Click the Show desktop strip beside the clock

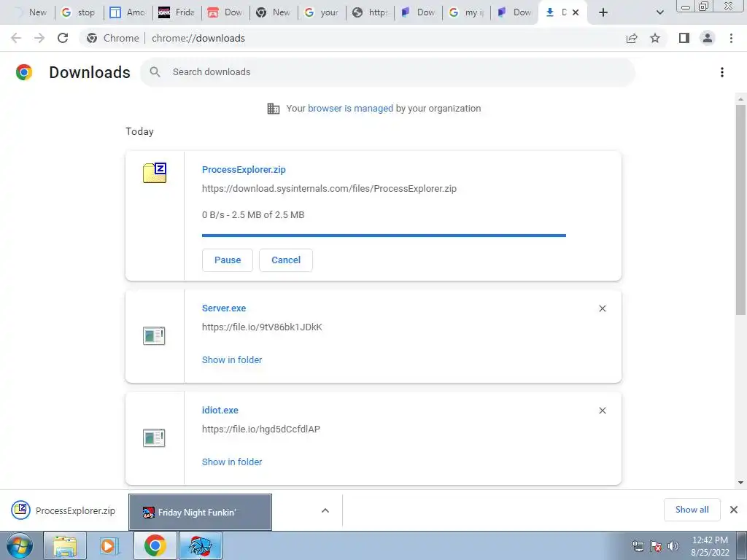click(742, 545)
